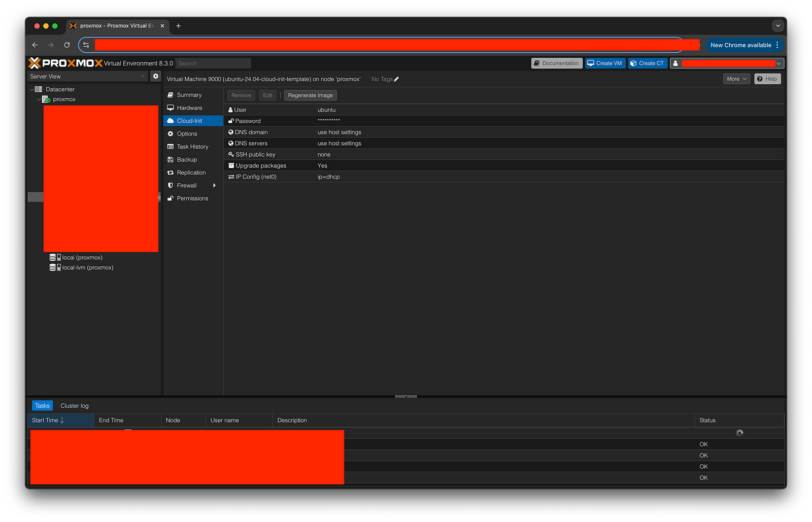Click Create VM

[x=605, y=63]
